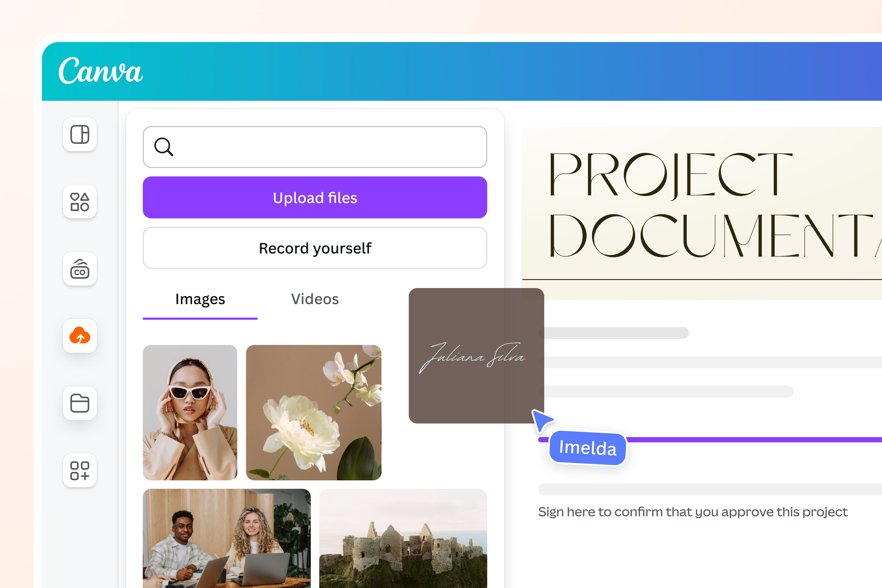Click the Record yourself button
Screen dimensions: 882x588
point(315,248)
